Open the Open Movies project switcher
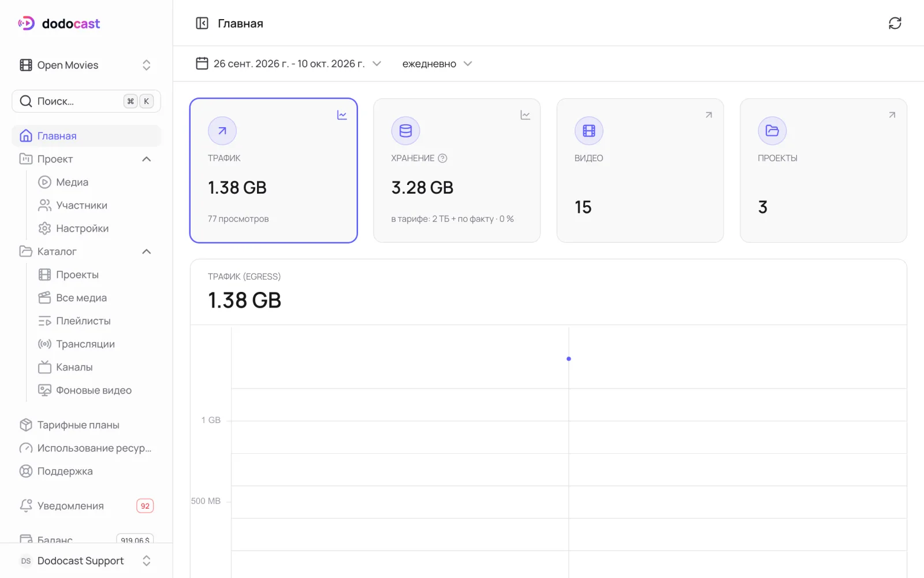Viewport: 924px width, 578px height. pyautogui.click(x=87, y=65)
